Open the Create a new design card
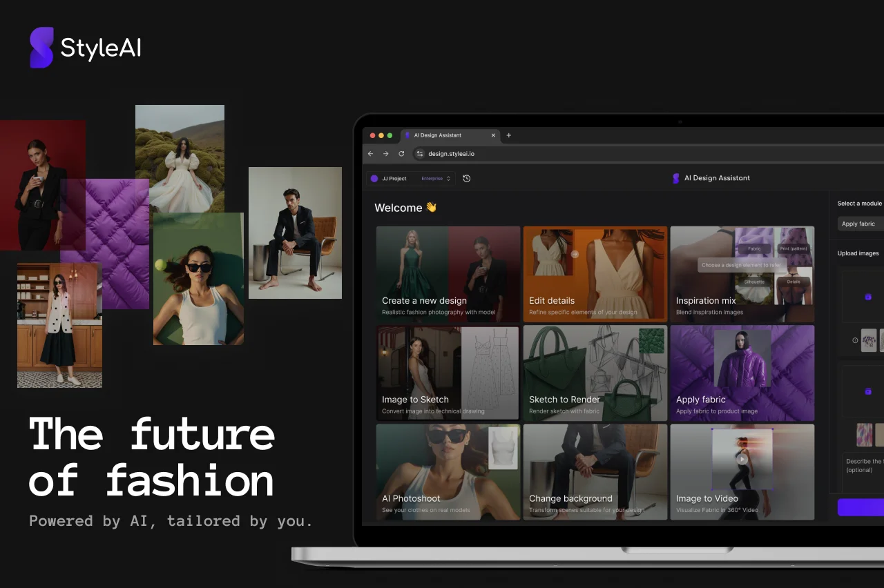Image resolution: width=884 pixels, height=588 pixels. [448, 274]
